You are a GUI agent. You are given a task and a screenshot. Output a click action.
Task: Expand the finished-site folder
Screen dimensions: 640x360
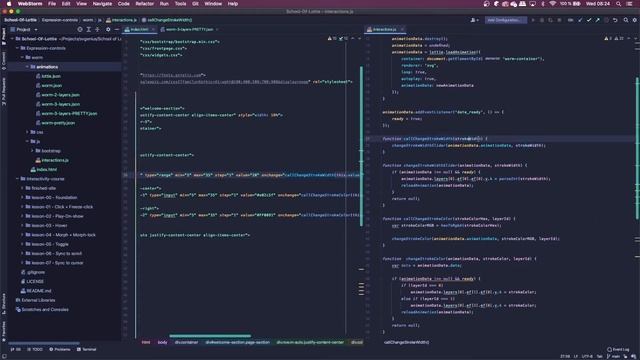pos(22,188)
